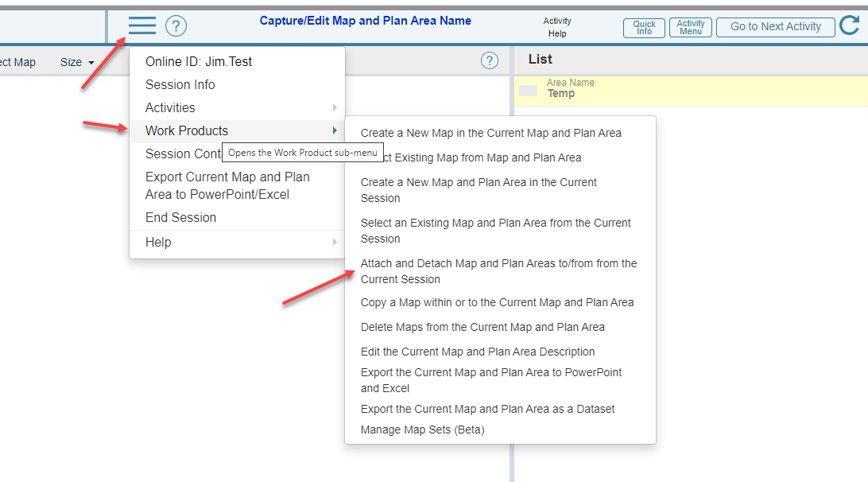Open the hamburger main menu icon
Screen dimensions: 868x482
141,25
